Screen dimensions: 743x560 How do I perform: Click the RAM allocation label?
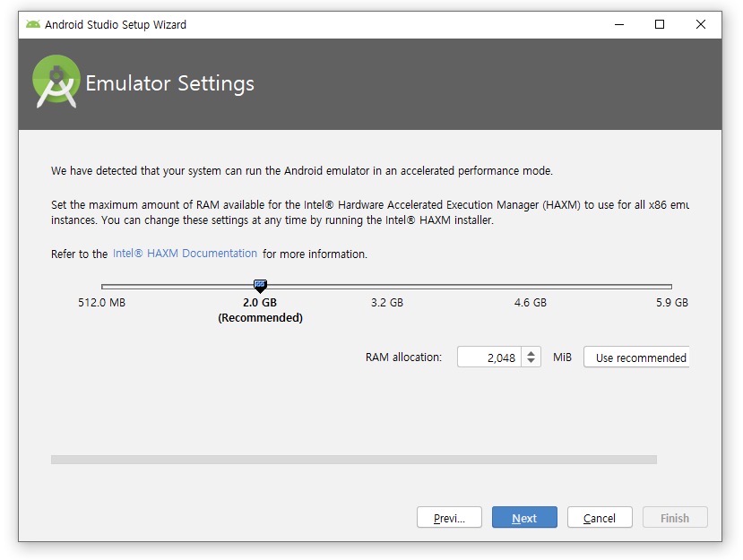click(x=403, y=358)
